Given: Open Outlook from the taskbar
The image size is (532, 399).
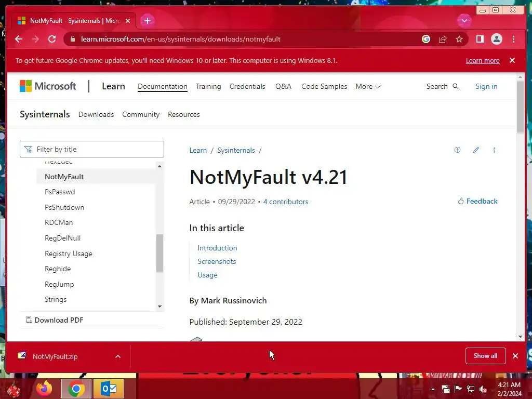Looking at the screenshot, I should pos(109,389).
